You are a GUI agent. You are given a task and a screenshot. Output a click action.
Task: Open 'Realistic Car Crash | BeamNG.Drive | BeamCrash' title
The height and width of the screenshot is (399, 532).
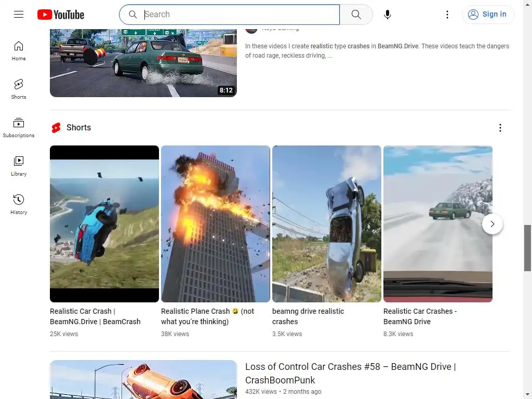tap(95, 316)
